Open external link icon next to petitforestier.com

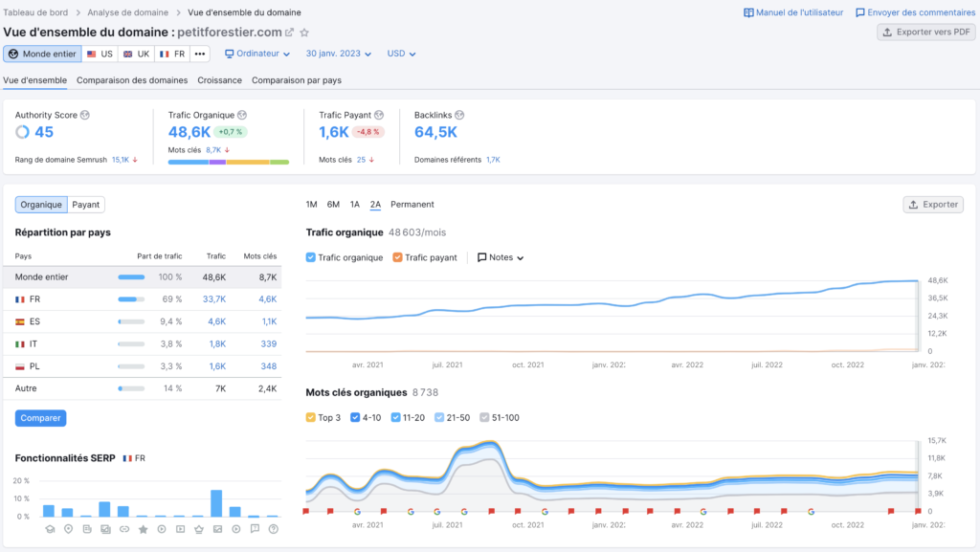point(289,33)
